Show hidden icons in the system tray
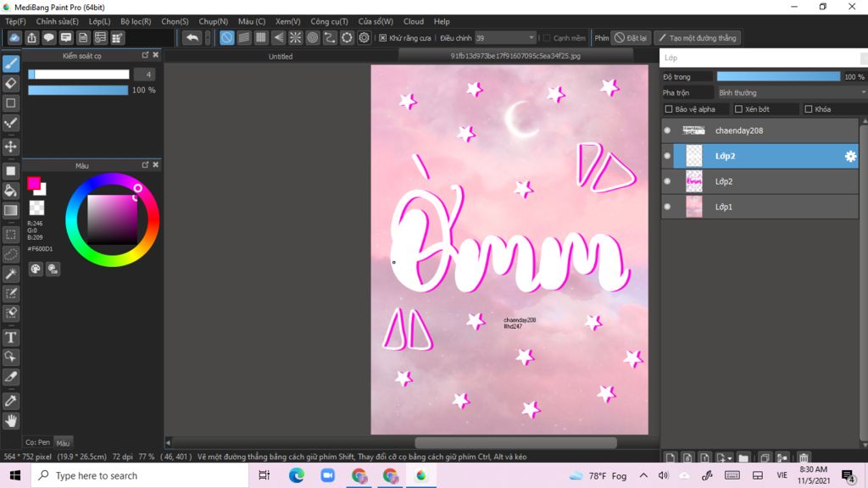This screenshot has height=488, width=868. (x=643, y=475)
